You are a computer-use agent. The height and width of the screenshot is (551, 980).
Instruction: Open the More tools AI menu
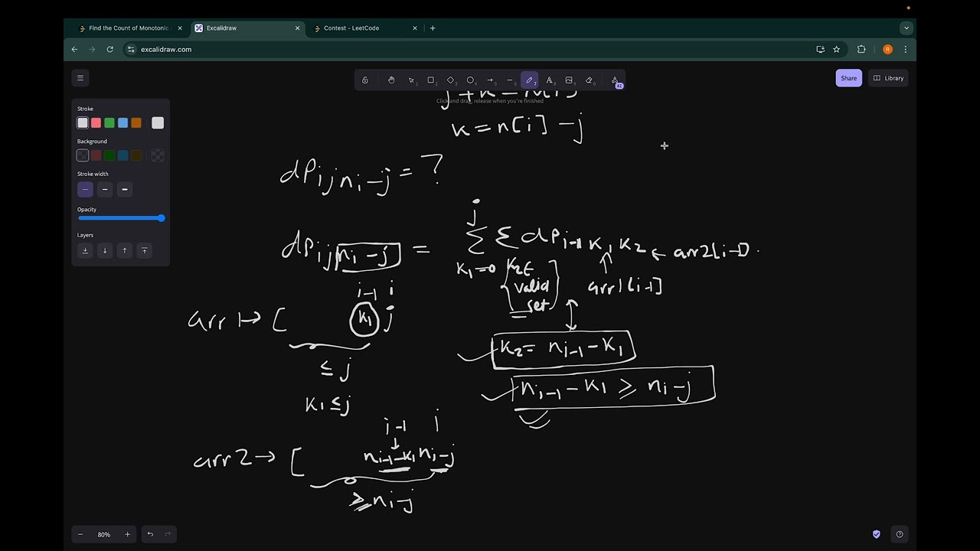pyautogui.click(x=615, y=80)
